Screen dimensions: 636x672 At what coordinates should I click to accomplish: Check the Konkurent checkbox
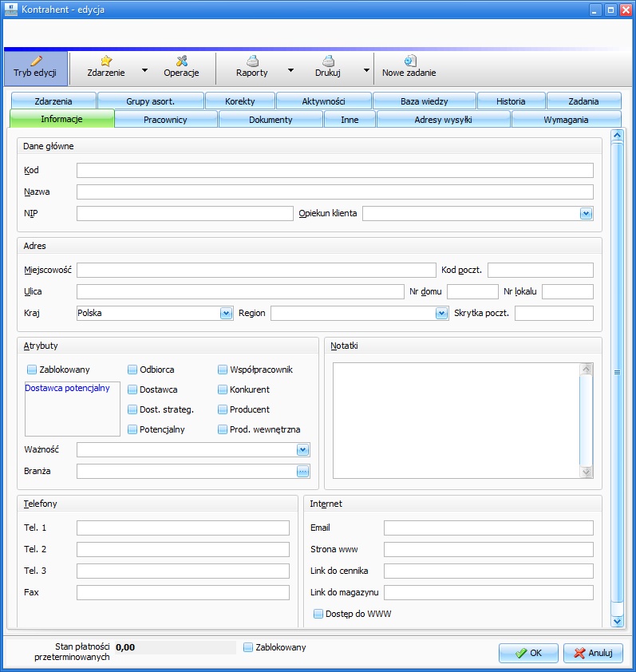click(x=223, y=389)
